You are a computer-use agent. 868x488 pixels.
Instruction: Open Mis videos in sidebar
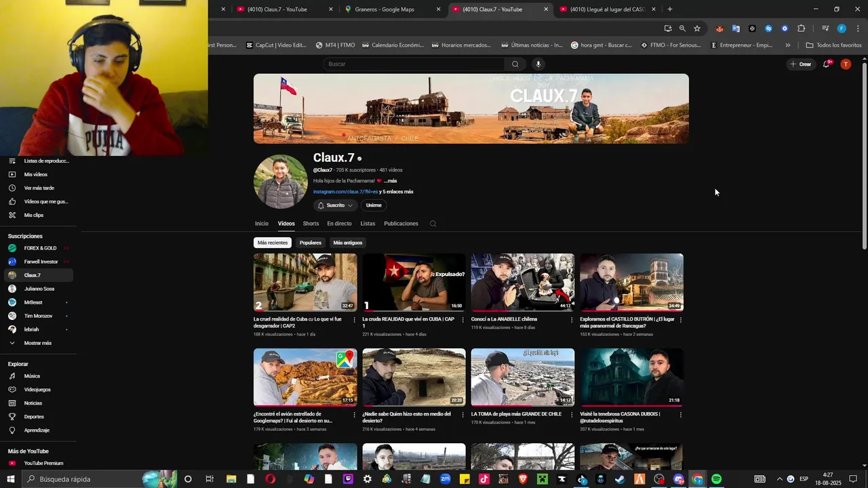pyautogui.click(x=37, y=175)
